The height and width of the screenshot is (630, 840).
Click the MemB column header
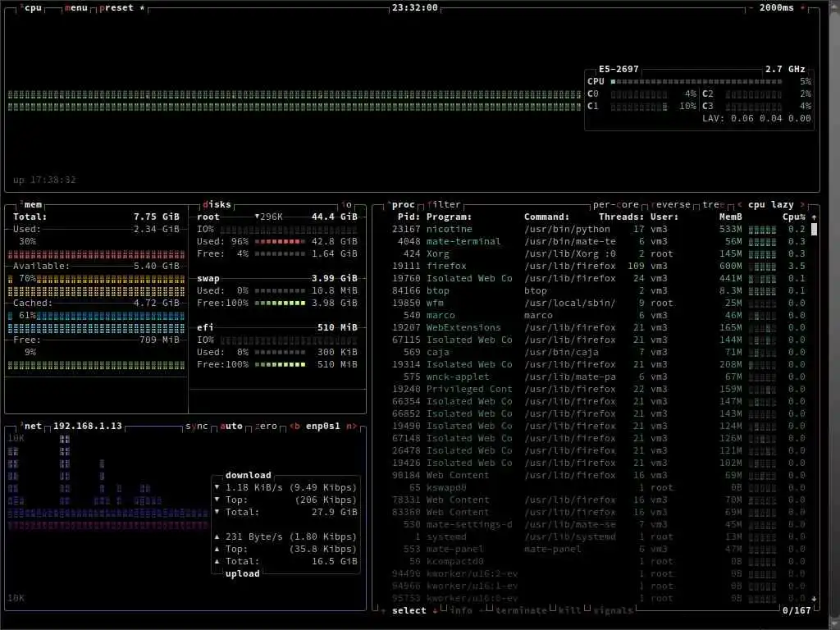click(731, 217)
